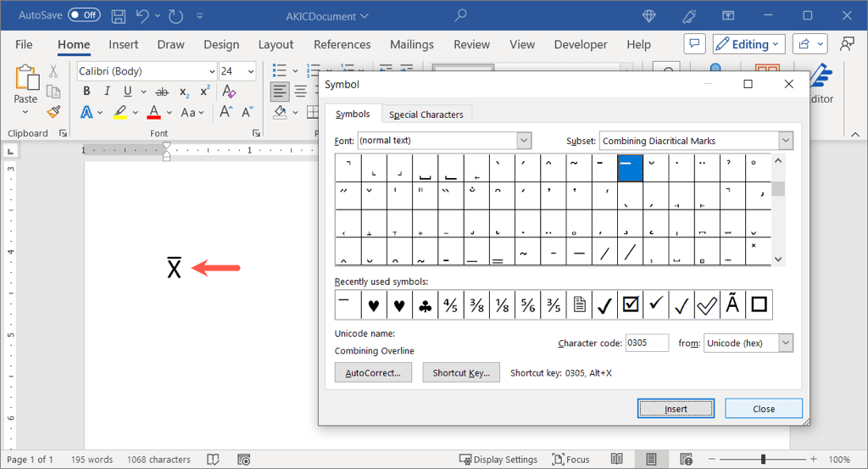Toggle Underline formatting
This screenshot has width=868, height=469.
(127, 92)
